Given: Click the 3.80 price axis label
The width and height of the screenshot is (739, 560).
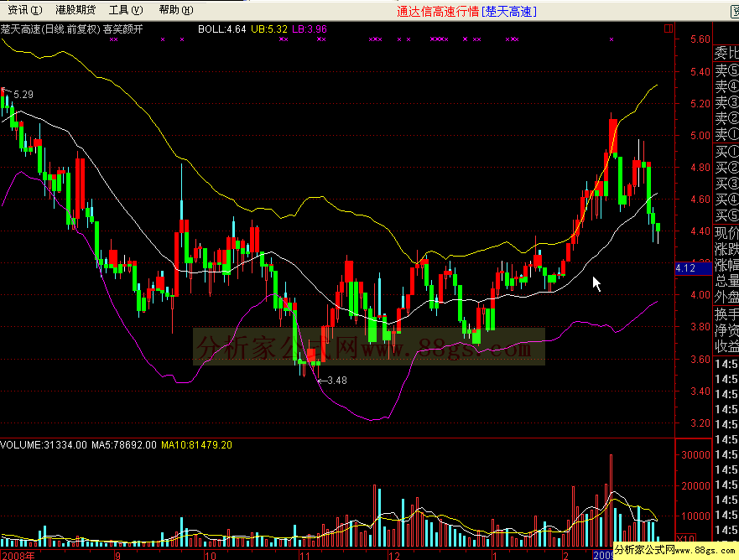Looking at the screenshot, I should [x=700, y=327].
